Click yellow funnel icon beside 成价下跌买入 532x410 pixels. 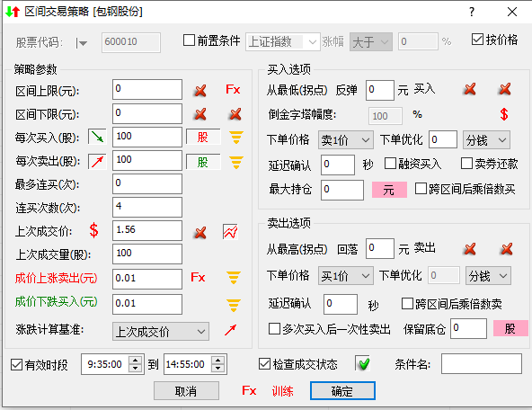(x=234, y=305)
